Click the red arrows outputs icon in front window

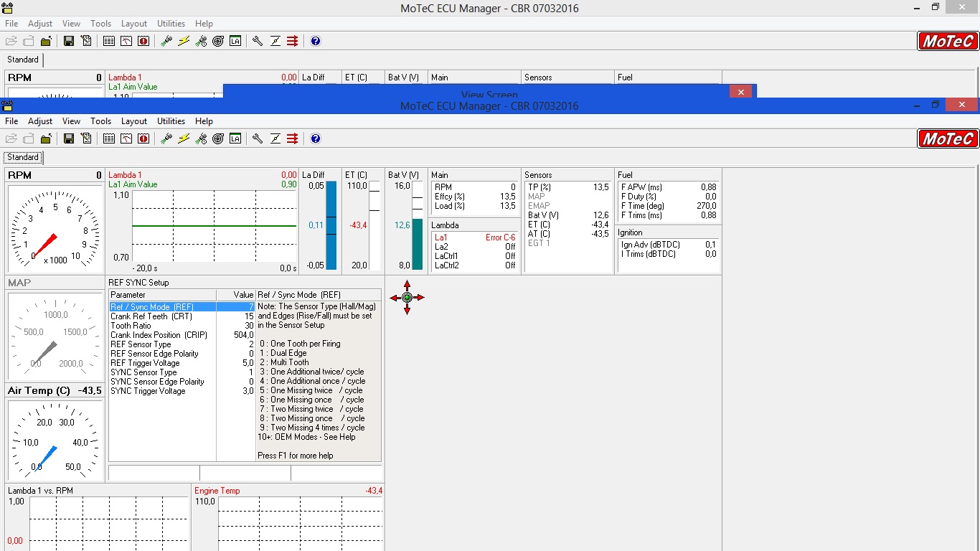(292, 138)
